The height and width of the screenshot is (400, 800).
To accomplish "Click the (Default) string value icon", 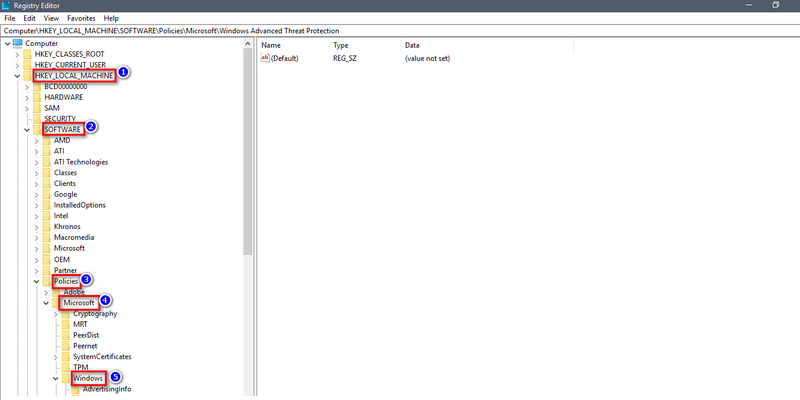I will [264, 58].
